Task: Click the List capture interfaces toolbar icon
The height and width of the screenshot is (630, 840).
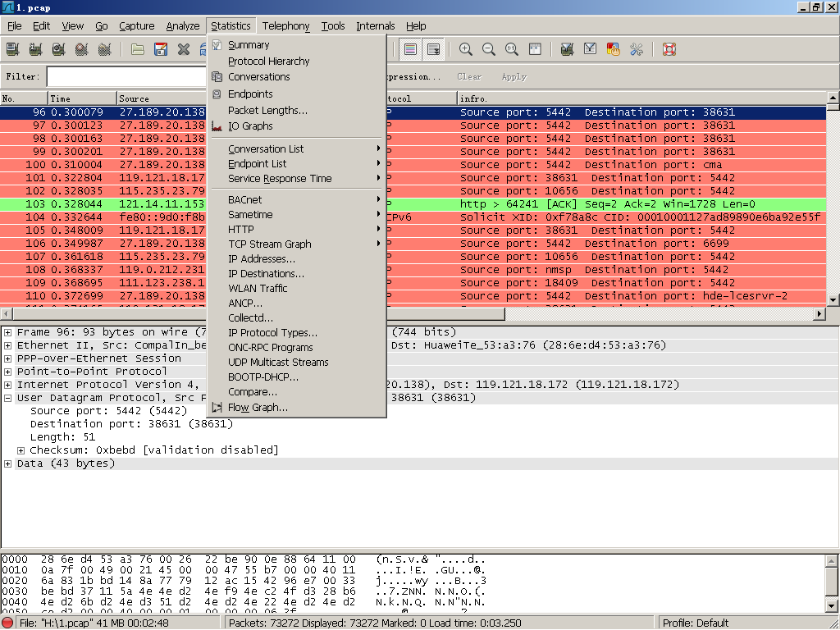Action: click(x=12, y=49)
